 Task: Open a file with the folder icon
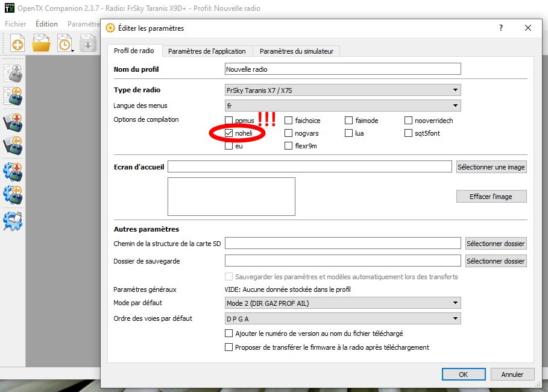(41, 44)
